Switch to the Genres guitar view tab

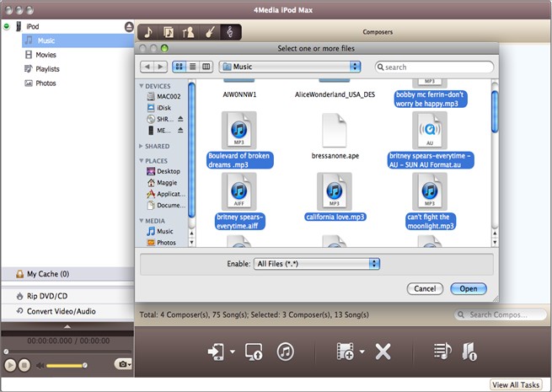coord(210,32)
